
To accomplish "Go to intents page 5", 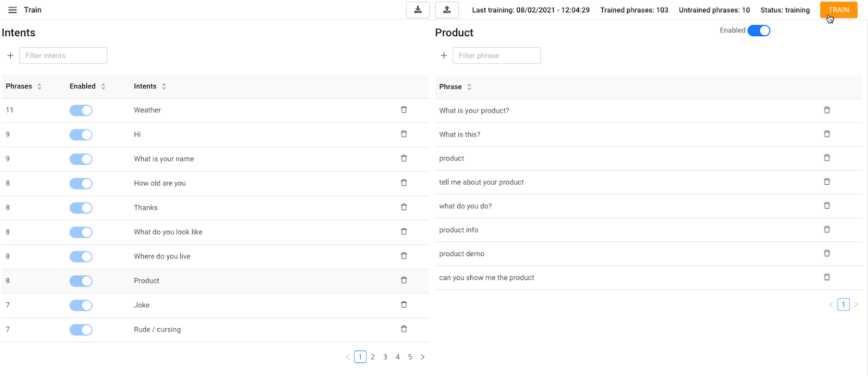I will click(x=410, y=356).
